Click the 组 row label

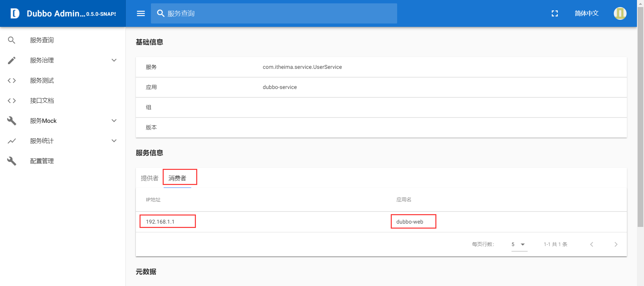[149, 107]
